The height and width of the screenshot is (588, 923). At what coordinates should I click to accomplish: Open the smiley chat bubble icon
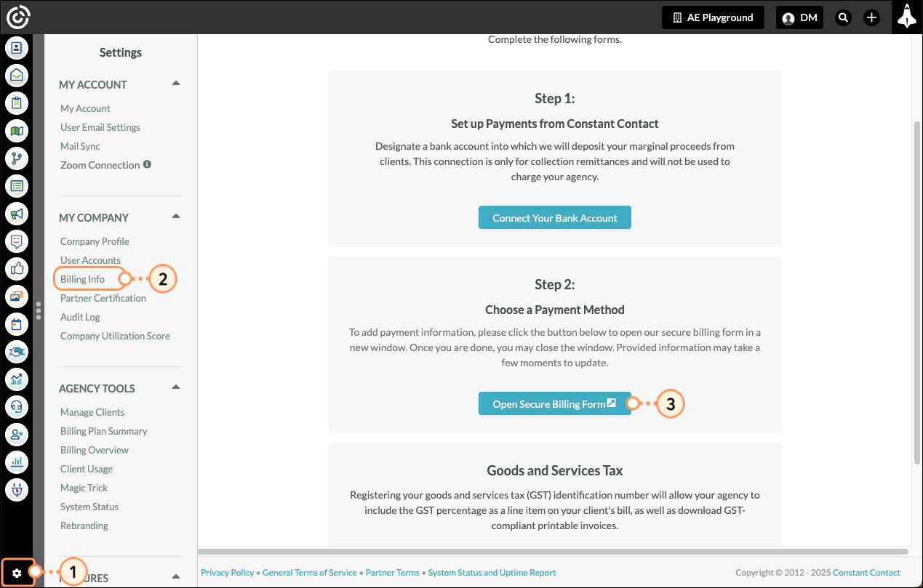(x=17, y=241)
